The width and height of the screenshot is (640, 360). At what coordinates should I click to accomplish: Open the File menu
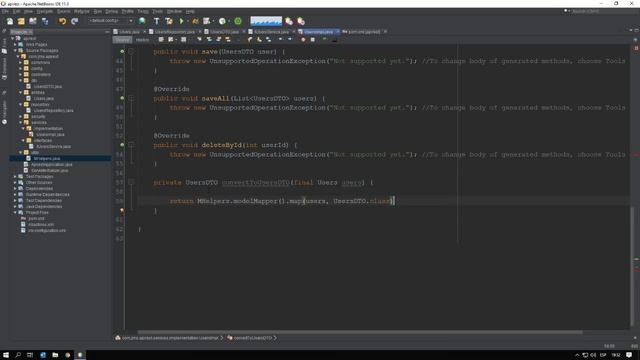click(x=5, y=11)
